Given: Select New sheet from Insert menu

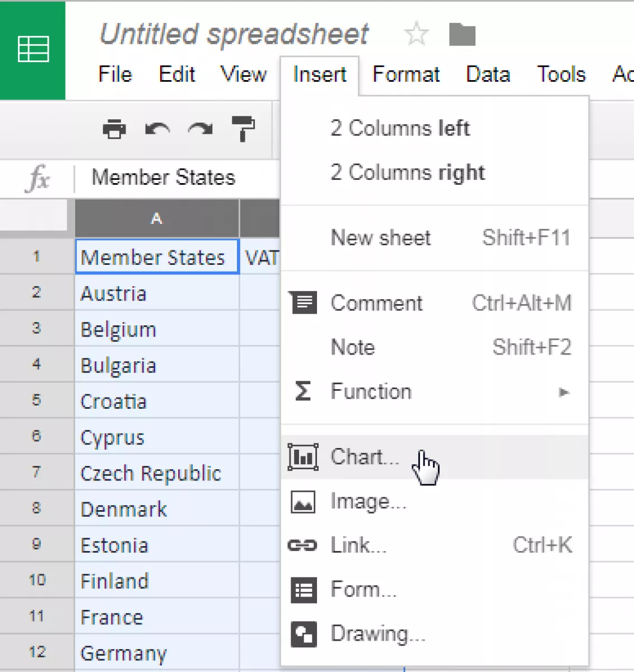Looking at the screenshot, I should (381, 238).
